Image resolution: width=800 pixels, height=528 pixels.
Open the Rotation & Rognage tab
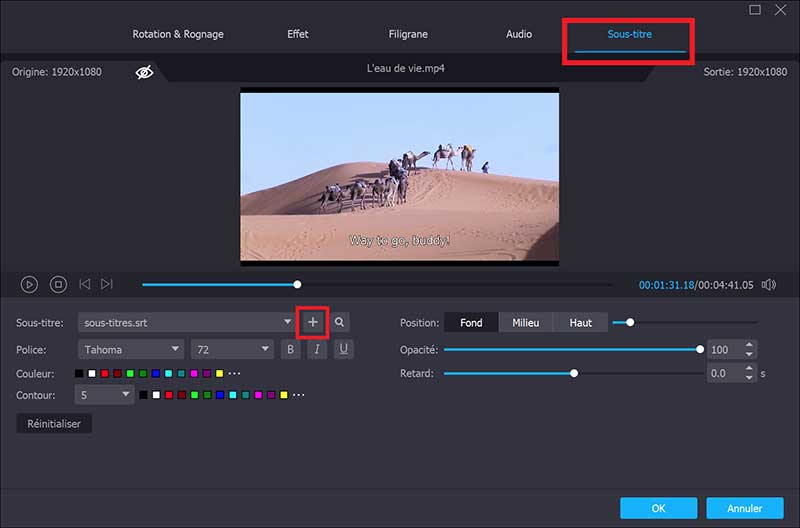tap(178, 34)
